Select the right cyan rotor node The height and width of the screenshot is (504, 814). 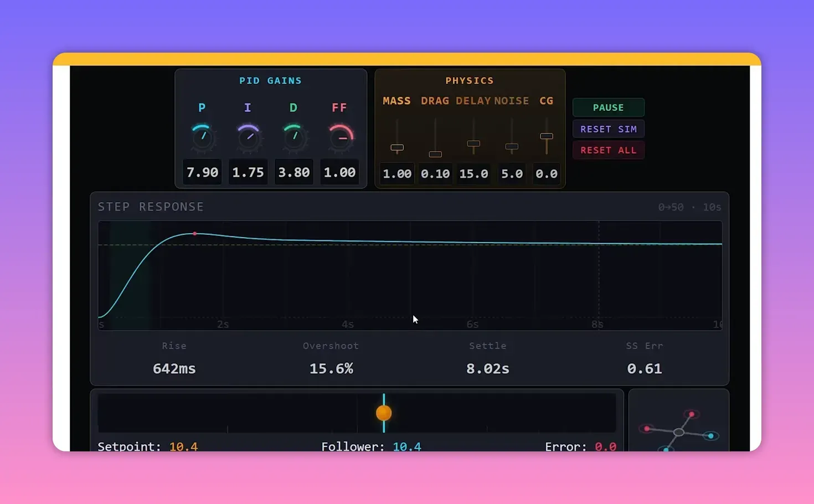710,435
